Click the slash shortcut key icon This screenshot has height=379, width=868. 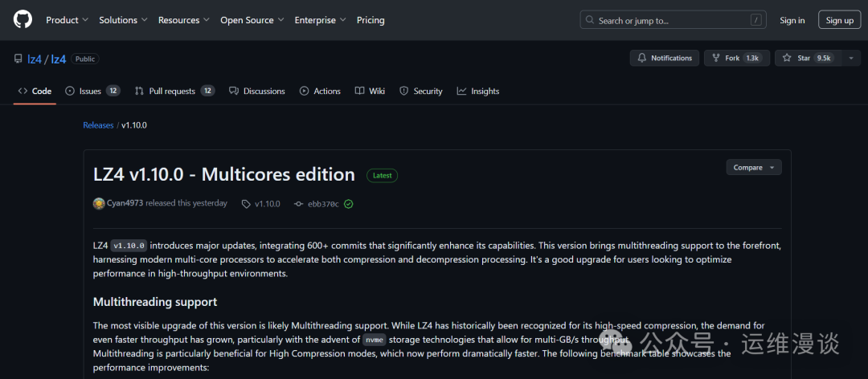(x=755, y=20)
